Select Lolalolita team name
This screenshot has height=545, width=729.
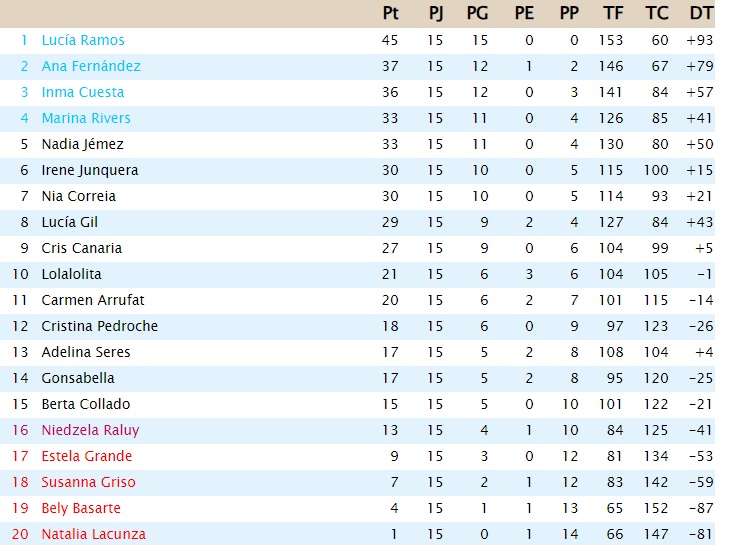(x=71, y=274)
